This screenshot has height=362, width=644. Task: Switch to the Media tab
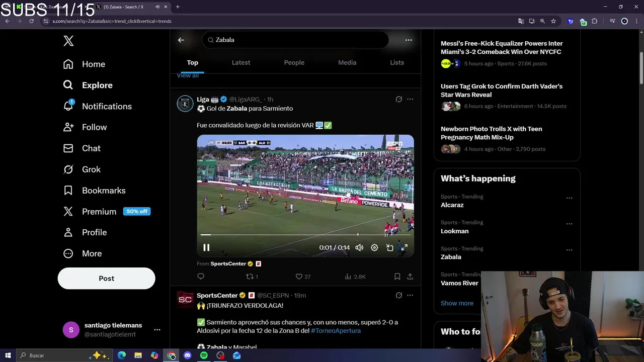[x=347, y=62]
